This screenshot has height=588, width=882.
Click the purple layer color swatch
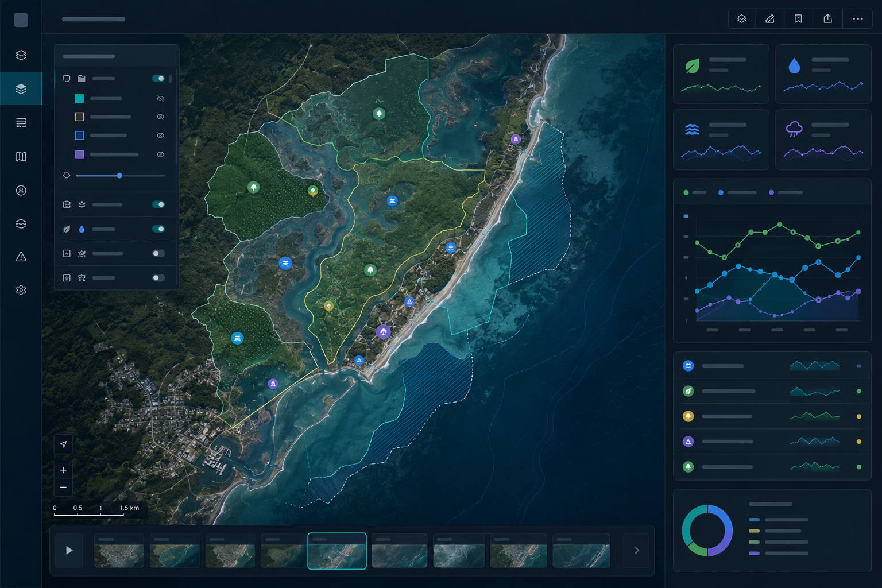coord(79,154)
